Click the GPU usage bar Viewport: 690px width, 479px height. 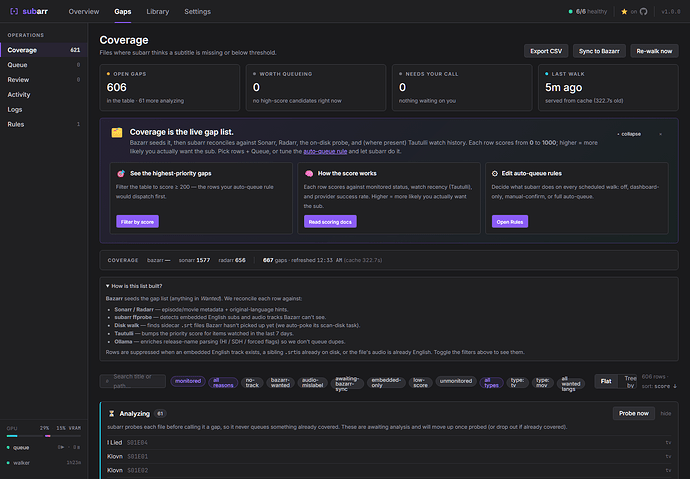click(44, 436)
